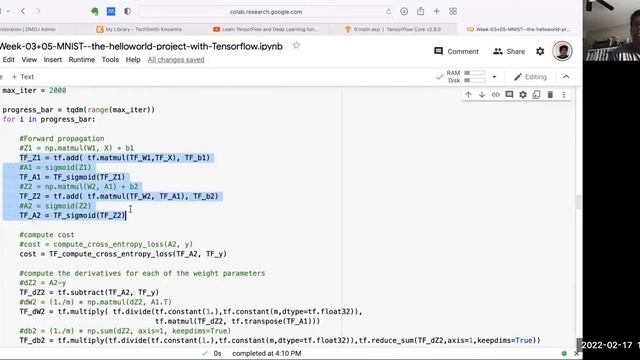Expand the RAM Disk runtime dropdown
This screenshot has height=360, width=640.
click(494, 77)
